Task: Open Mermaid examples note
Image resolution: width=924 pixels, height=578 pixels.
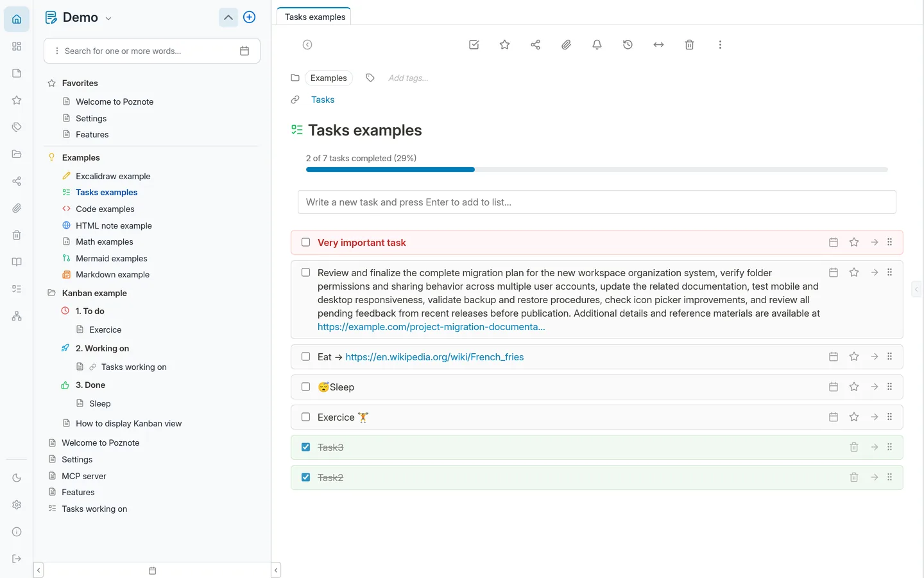Action: (x=111, y=258)
